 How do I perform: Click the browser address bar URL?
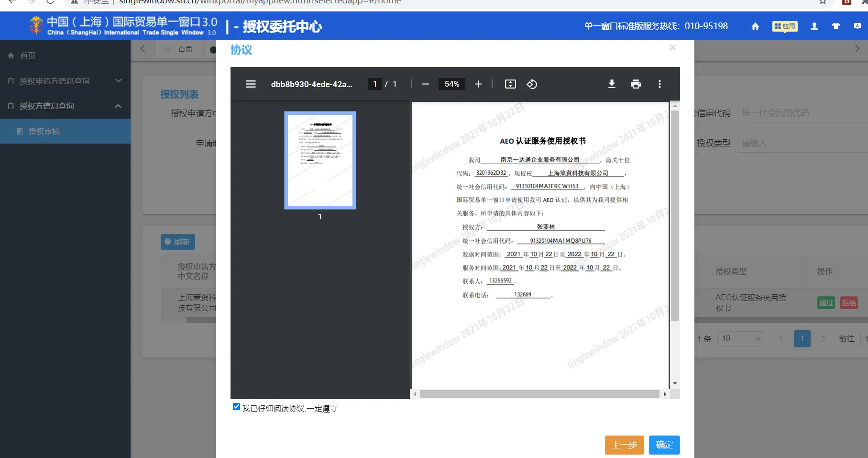pyautogui.click(x=260, y=2)
